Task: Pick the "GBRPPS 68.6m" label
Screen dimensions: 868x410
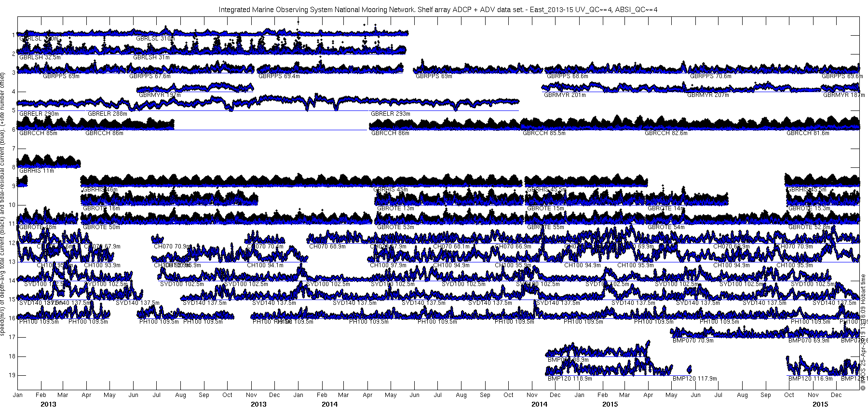Action: tap(567, 76)
